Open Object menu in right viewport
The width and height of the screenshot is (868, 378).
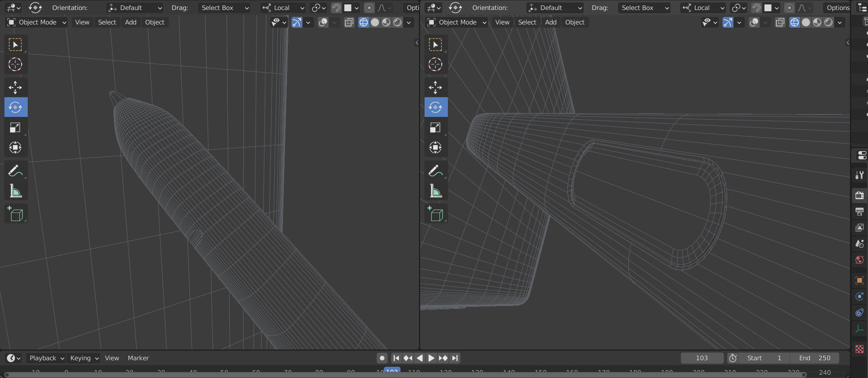575,22
